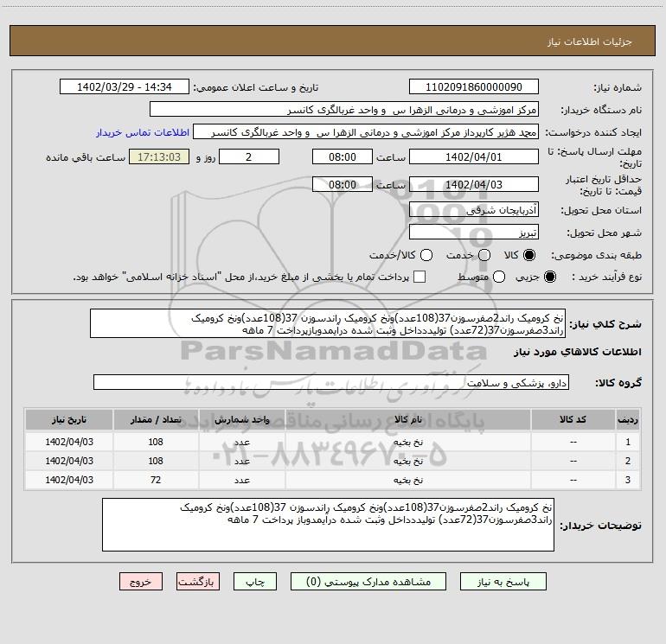The width and height of the screenshot is (666, 644).
Task: Click نخ بخیه in row 3
Action: coord(408,480)
